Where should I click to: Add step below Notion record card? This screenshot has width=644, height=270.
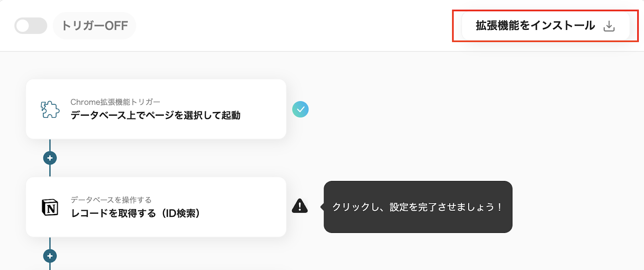pos(50,256)
